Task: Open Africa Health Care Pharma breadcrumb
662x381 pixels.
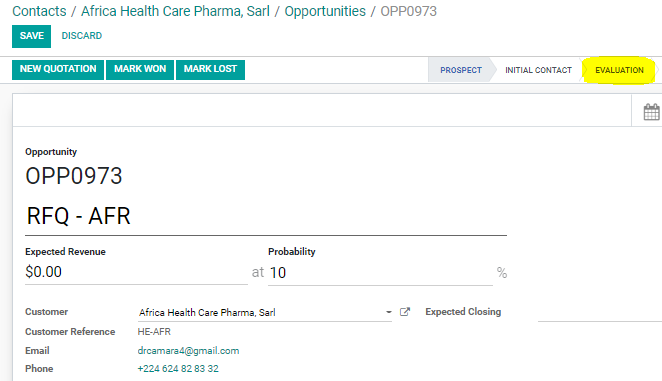Action: point(175,11)
